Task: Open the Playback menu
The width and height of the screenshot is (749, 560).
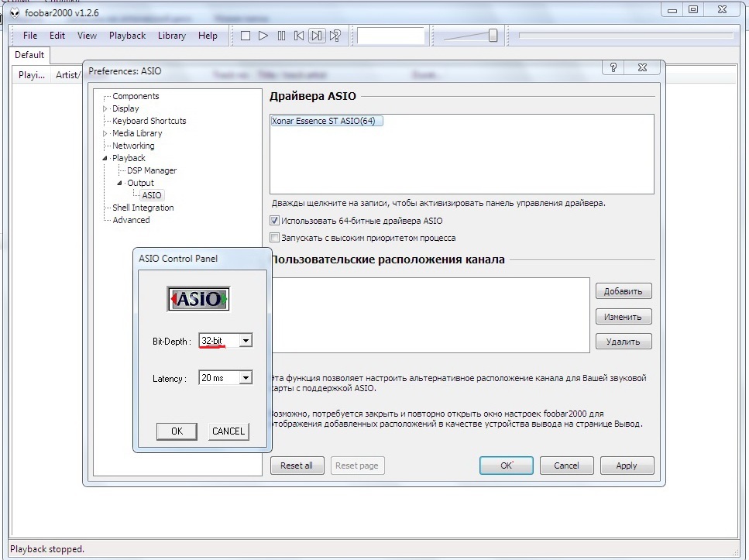Action: pos(127,36)
